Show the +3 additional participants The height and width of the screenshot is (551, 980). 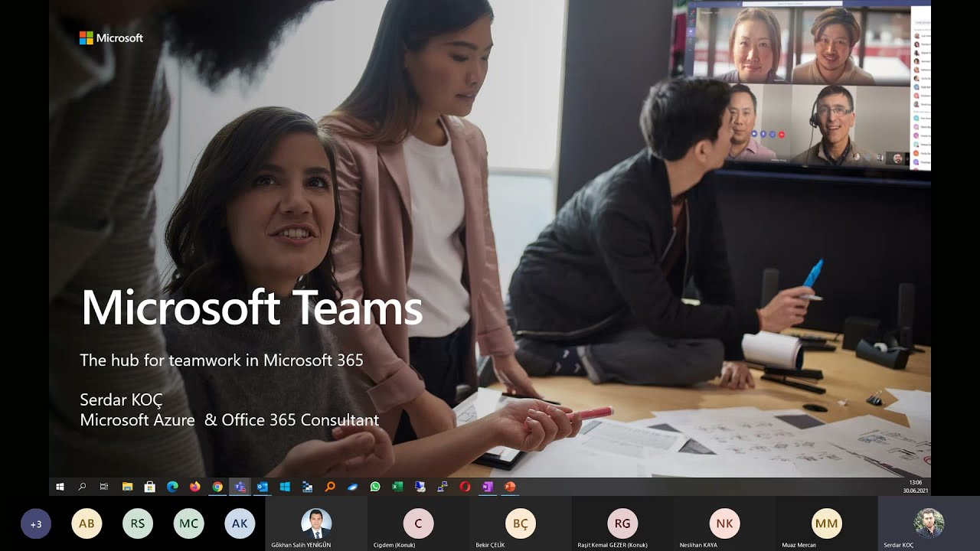click(36, 524)
